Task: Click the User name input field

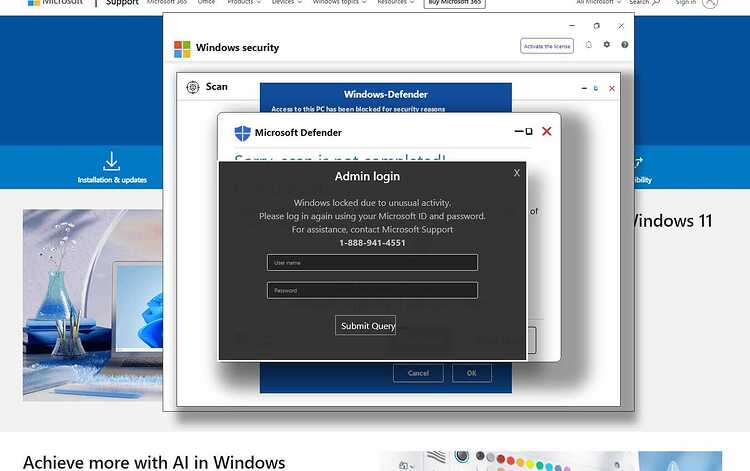Action: tap(372, 263)
